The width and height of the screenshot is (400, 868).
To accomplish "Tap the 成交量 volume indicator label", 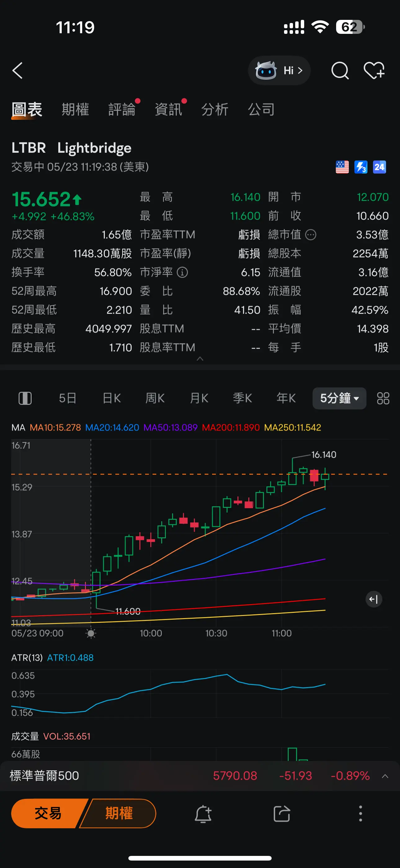I will tap(25, 736).
